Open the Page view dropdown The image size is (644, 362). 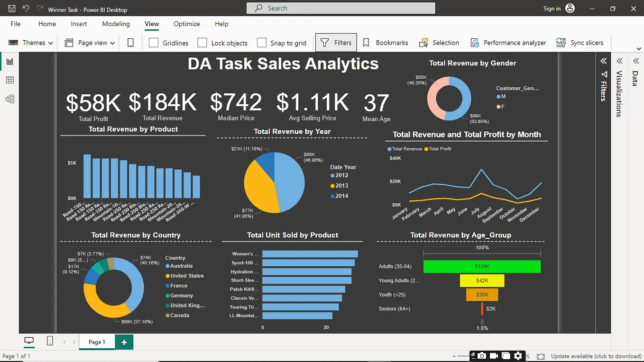tap(89, 42)
